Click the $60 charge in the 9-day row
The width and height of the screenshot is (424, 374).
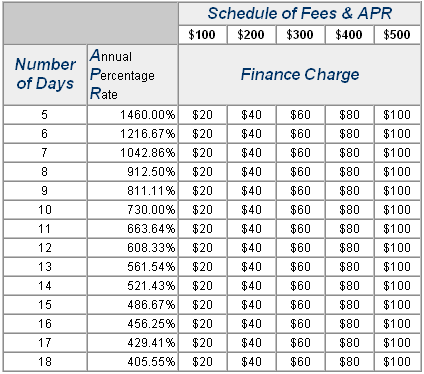point(300,191)
